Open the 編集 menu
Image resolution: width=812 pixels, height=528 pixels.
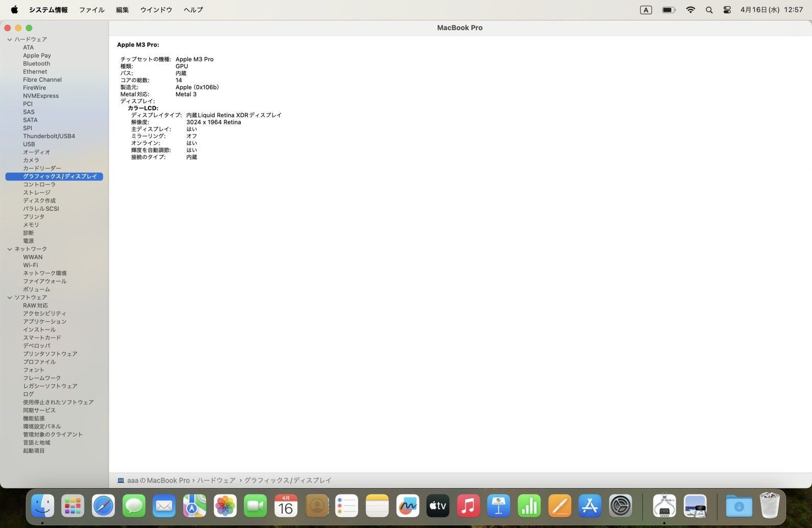122,10
